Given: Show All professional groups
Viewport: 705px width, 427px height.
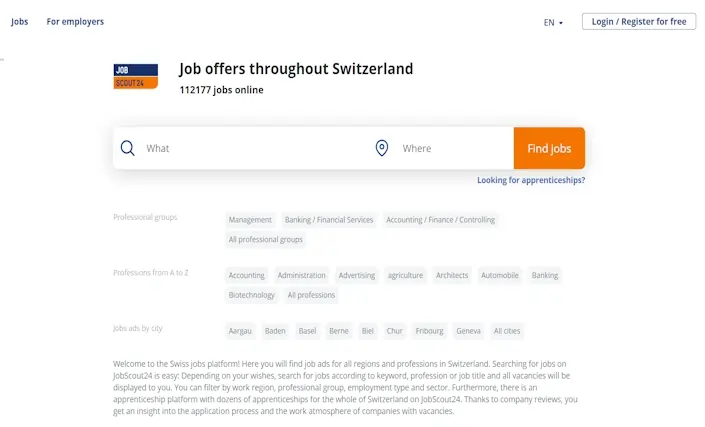Looking at the screenshot, I should tap(265, 240).
